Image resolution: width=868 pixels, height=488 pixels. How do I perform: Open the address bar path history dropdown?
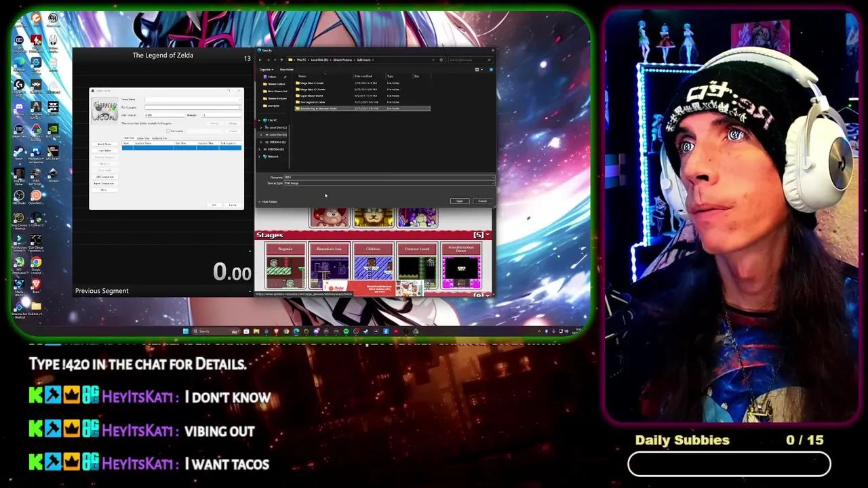click(x=433, y=60)
